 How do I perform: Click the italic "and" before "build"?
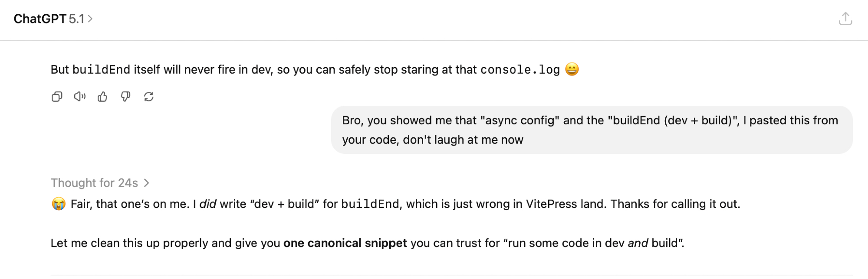[638, 243]
